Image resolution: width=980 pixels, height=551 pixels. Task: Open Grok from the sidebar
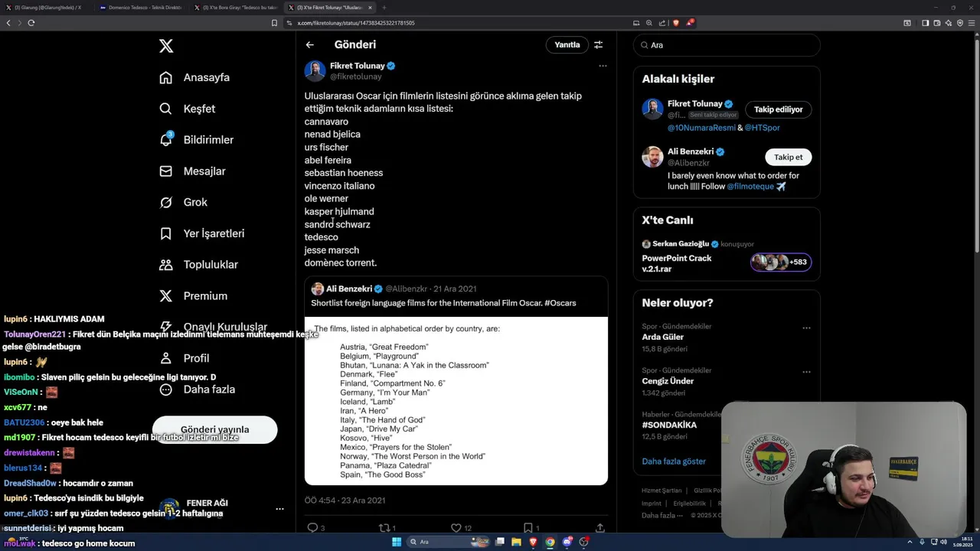coord(184,202)
